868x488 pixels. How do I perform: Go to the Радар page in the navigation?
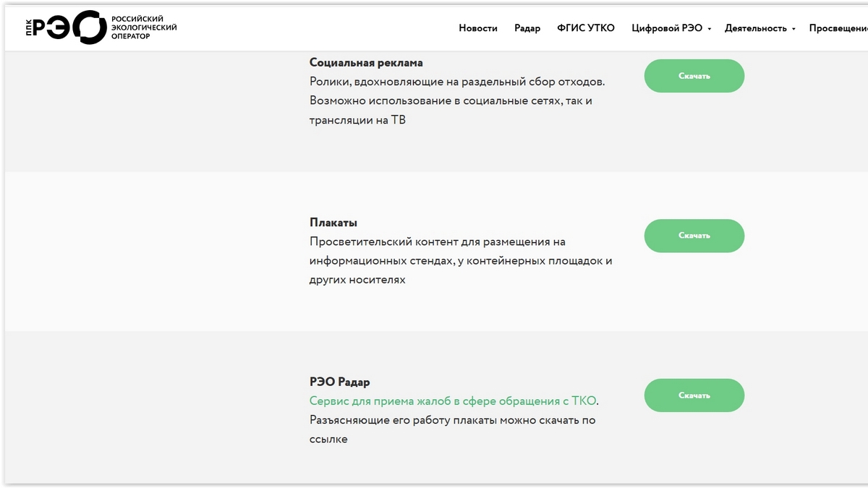(x=527, y=28)
